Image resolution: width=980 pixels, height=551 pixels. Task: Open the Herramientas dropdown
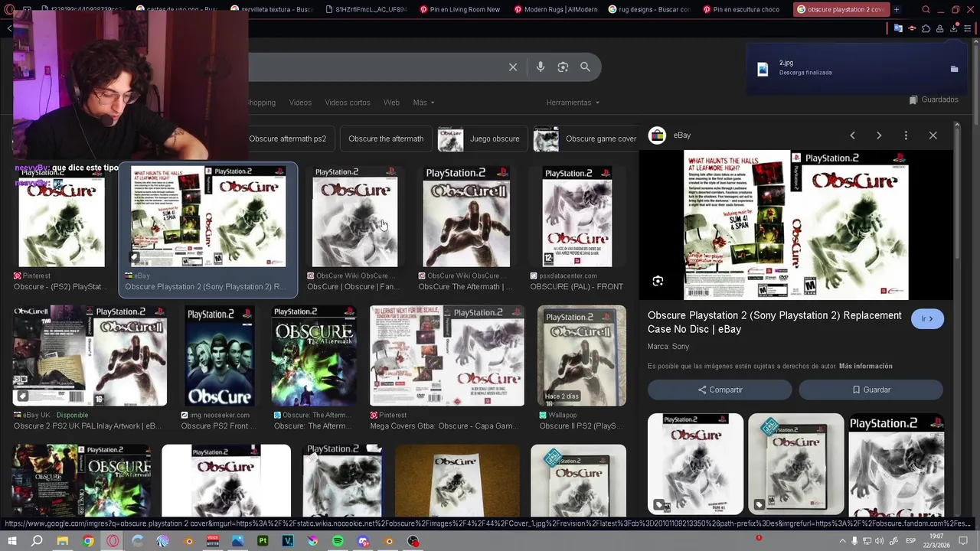click(x=573, y=103)
